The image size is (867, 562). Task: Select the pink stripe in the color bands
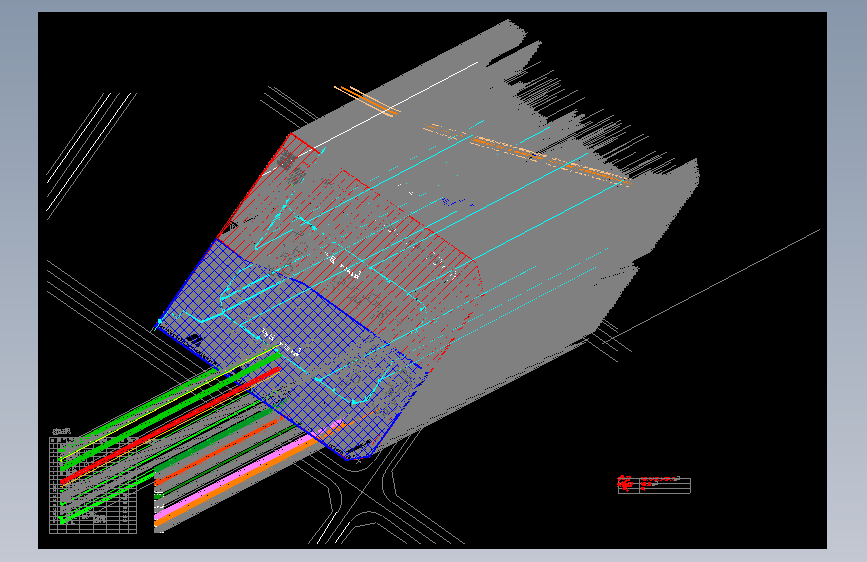click(249, 470)
